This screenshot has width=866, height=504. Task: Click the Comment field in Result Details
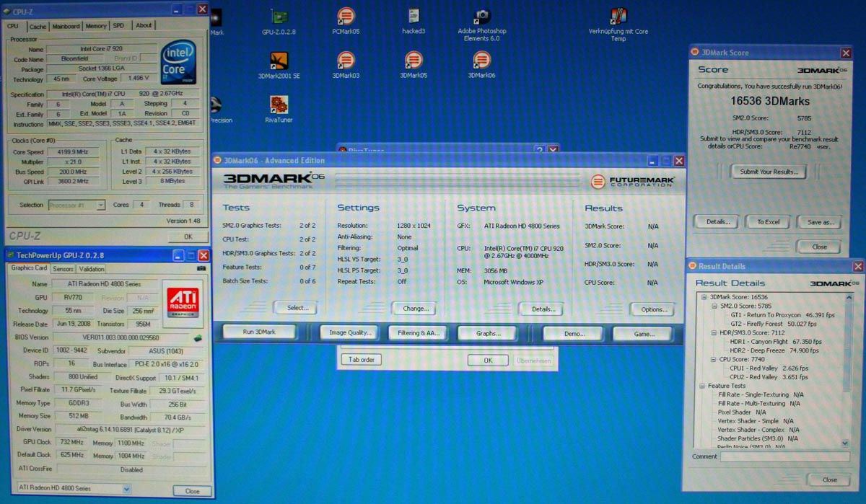784,457
